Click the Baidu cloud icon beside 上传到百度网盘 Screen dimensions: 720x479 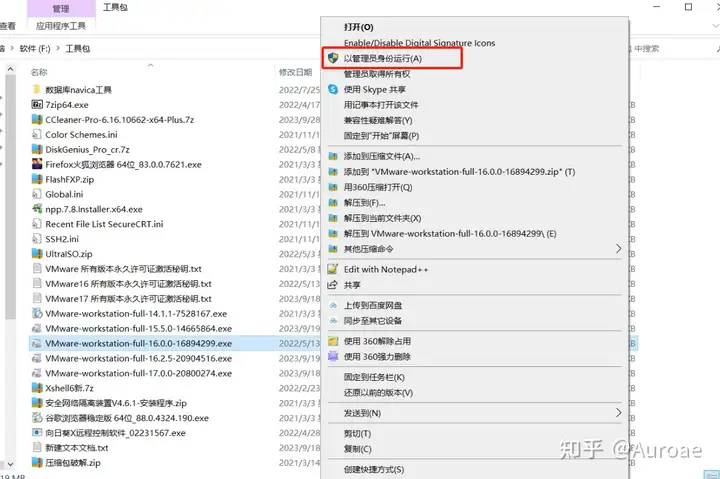tap(333, 305)
